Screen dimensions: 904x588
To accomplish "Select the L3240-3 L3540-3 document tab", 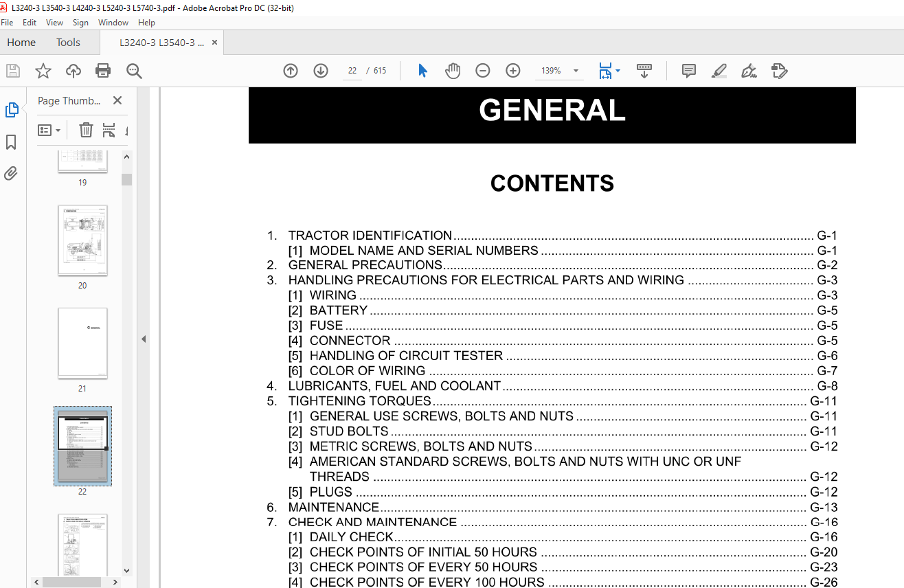I will pos(162,43).
